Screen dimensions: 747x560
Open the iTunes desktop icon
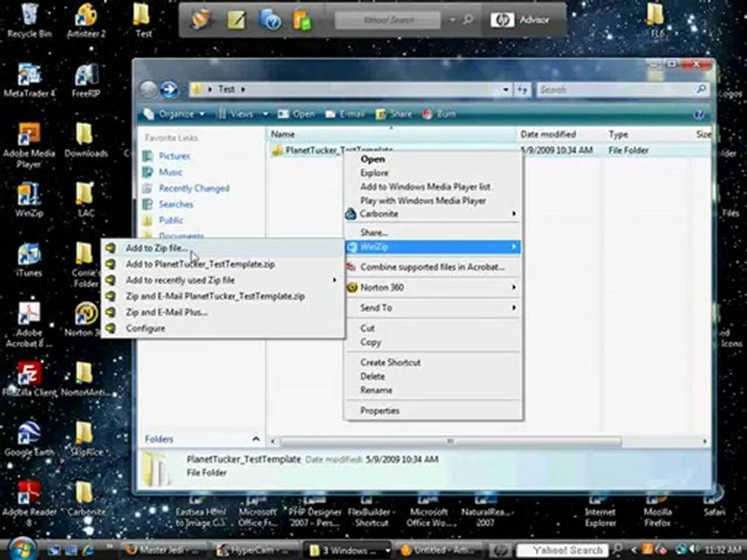[x=30, y=255]
